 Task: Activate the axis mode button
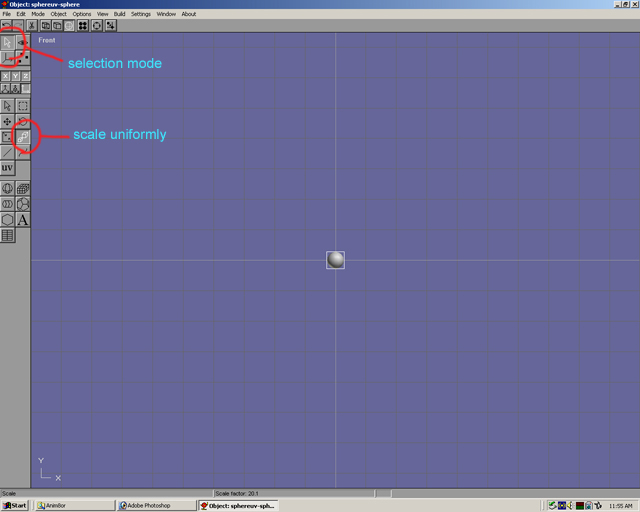(x=7, y=58)
